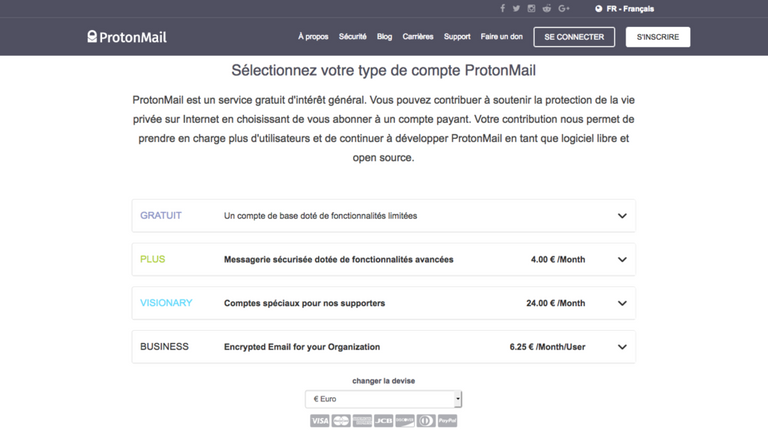Image resolution: width=768 pixels, height=436 pixels.
Task: Open the Instagram social icon
Action: point(531,8)
